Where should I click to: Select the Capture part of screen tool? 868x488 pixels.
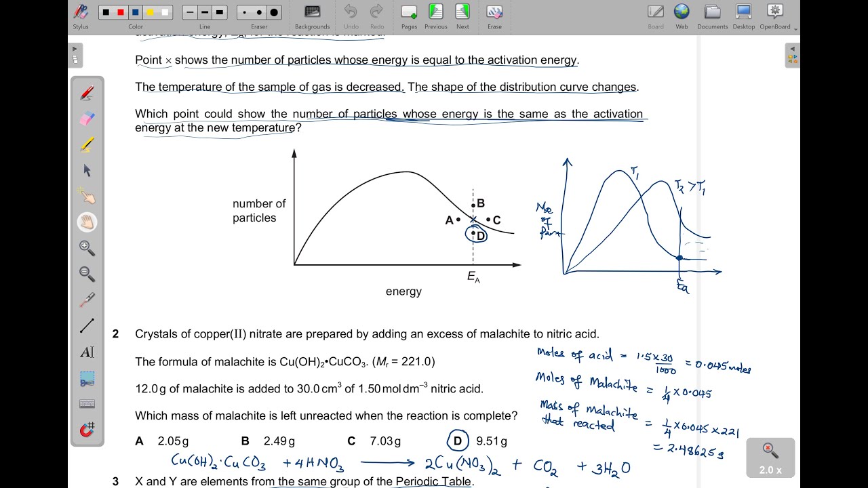87,378
